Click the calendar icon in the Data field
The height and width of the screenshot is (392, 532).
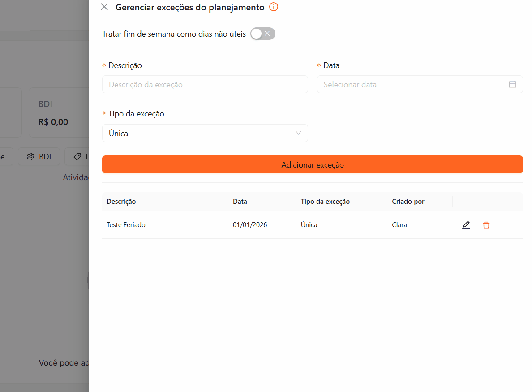point(512,84)
